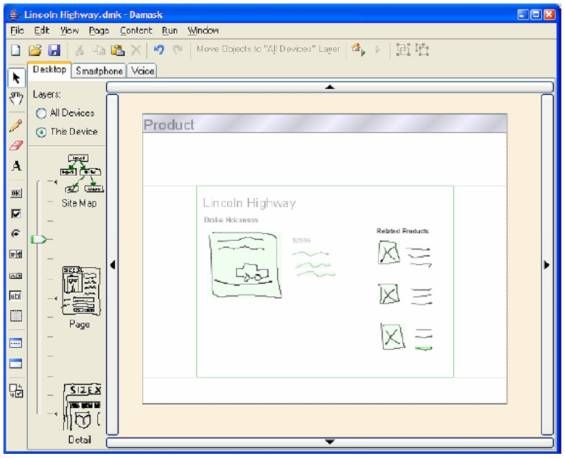
Task: Create a new document with the blank page icon
Action: [x=16, y=50]
